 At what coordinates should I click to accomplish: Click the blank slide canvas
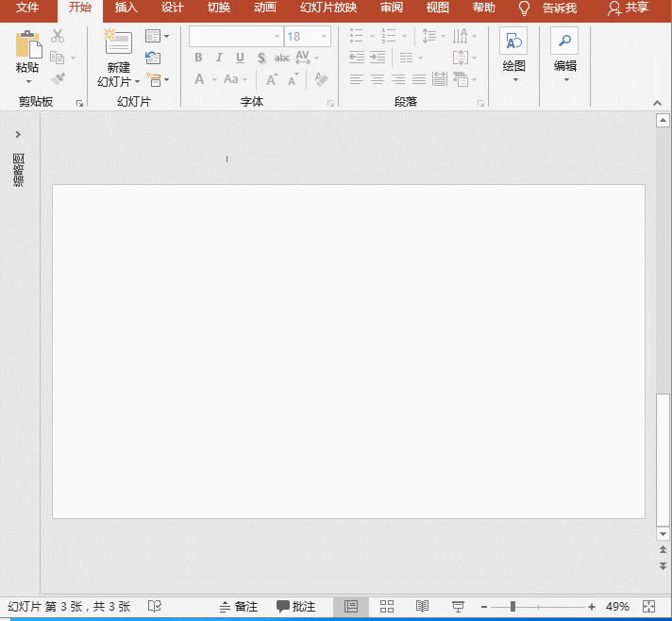(348, 351)
